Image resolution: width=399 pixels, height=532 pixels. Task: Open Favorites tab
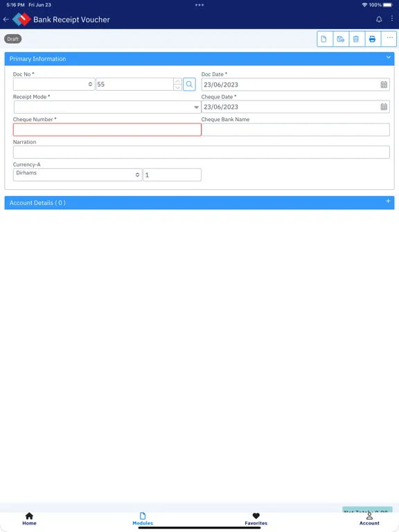pyautogui.click(x=256, y=519)
